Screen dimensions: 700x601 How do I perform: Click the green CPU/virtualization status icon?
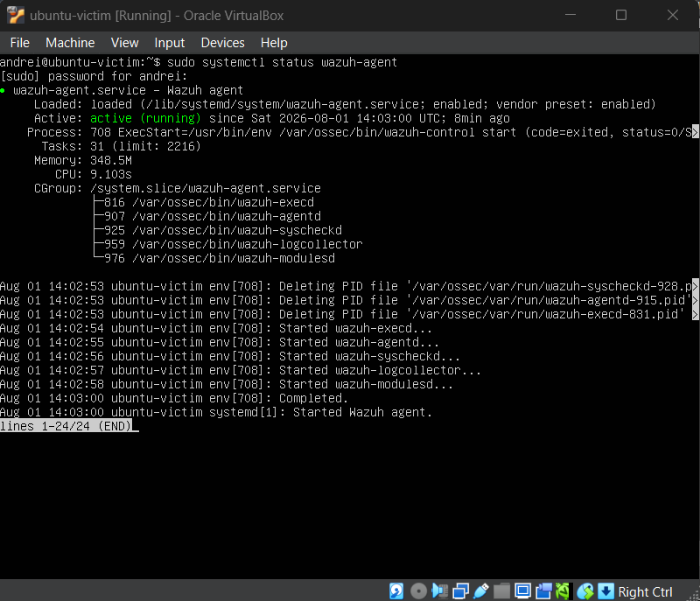click(563, 591)
